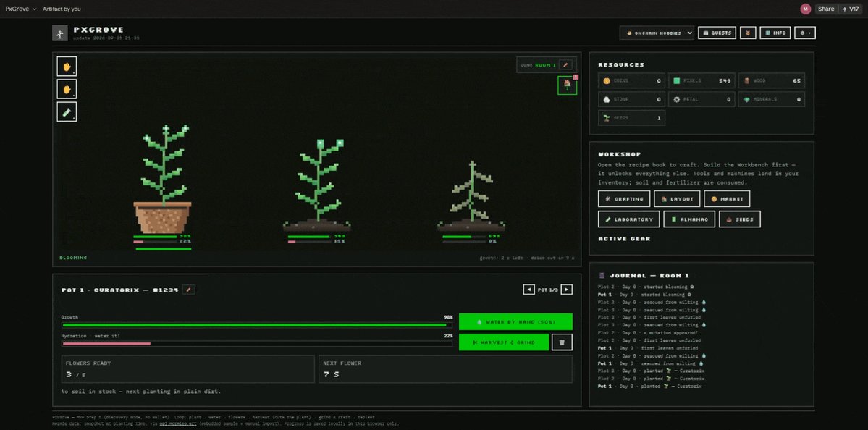Image resolution: width=868 pixels, height=430 pixels.
Task: Click the Coins resource cell
Action: pyautogui.click(x=631, y=81)
